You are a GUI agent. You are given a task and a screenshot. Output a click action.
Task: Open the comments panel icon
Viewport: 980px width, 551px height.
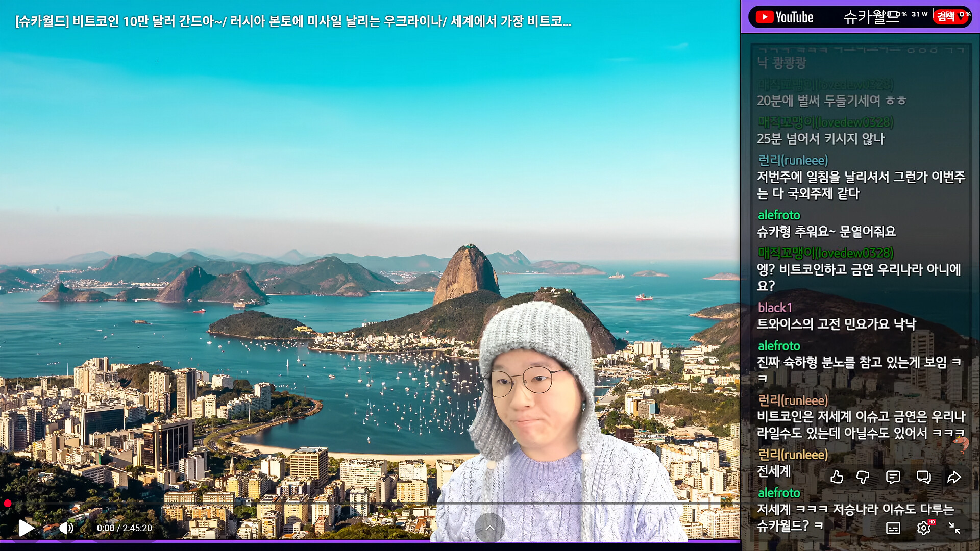(893, 477)
